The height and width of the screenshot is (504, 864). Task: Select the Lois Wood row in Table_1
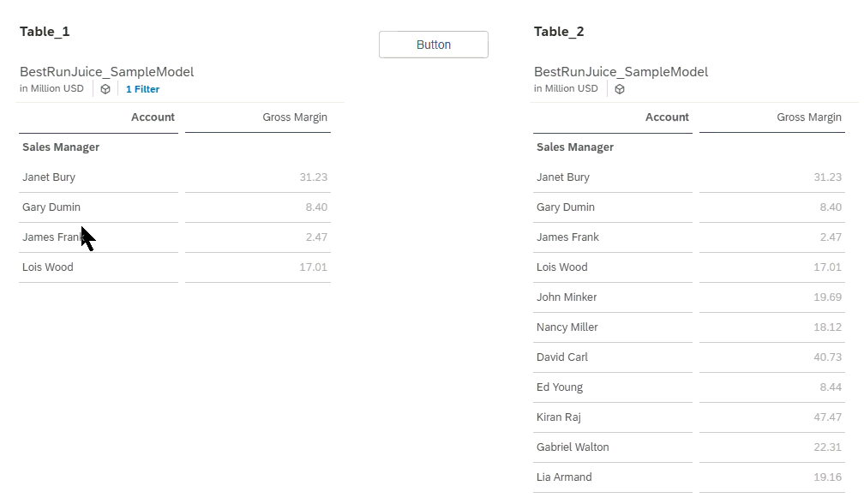click(x=47, y=267)
